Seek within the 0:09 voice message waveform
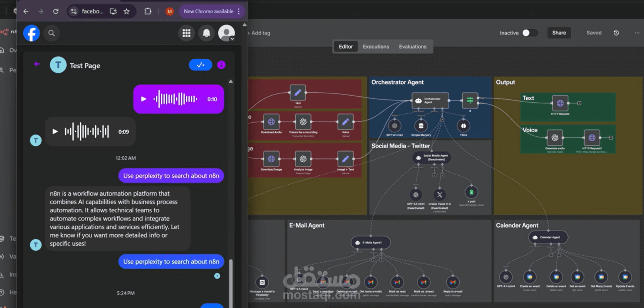 coord(87,131)
